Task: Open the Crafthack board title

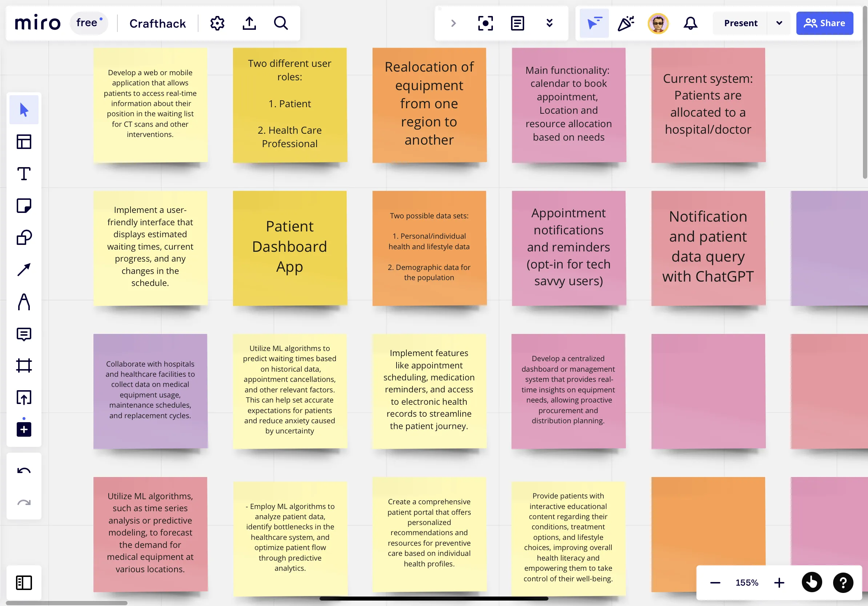Action: click(x=158, y=23)
